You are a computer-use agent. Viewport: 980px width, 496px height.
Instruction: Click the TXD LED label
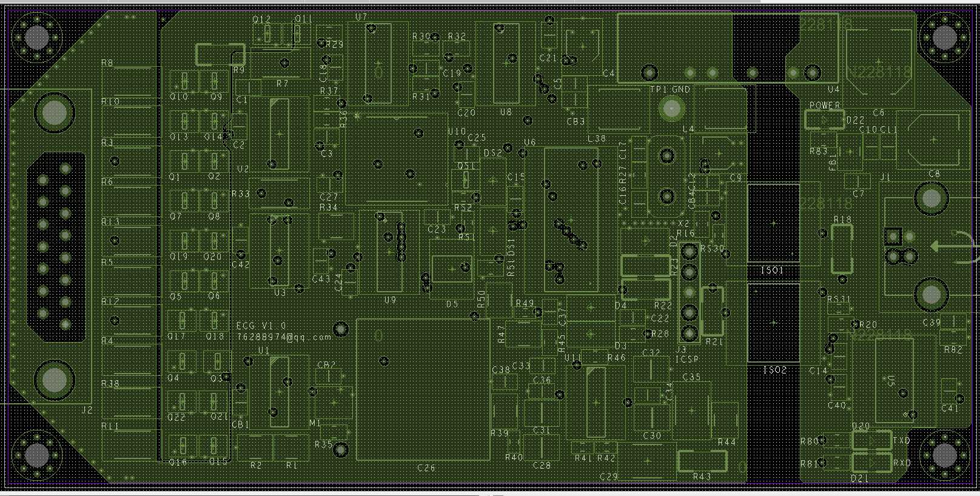pos(902,441)
